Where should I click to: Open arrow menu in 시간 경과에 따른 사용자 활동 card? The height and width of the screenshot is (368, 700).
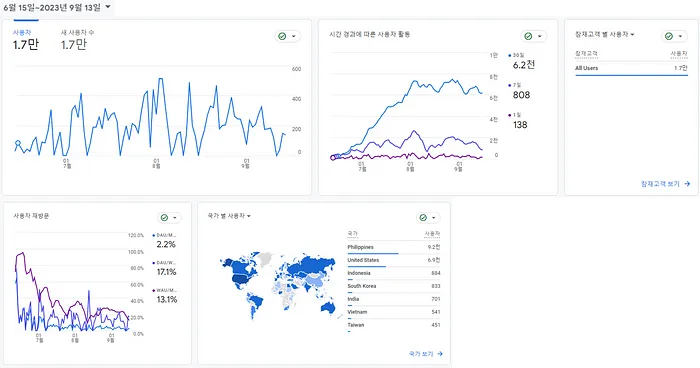(x=540, y=36)
